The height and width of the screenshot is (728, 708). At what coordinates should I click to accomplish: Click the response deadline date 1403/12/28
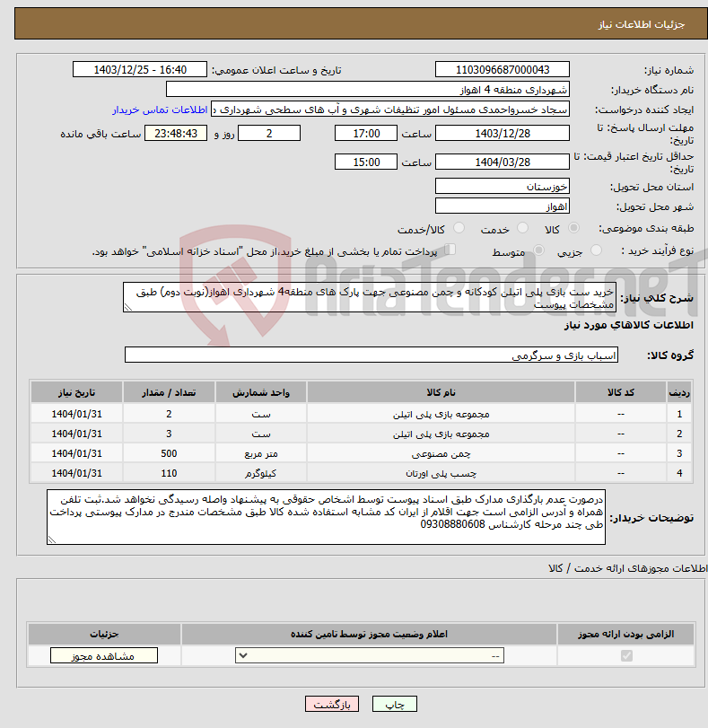pos(503,133)
